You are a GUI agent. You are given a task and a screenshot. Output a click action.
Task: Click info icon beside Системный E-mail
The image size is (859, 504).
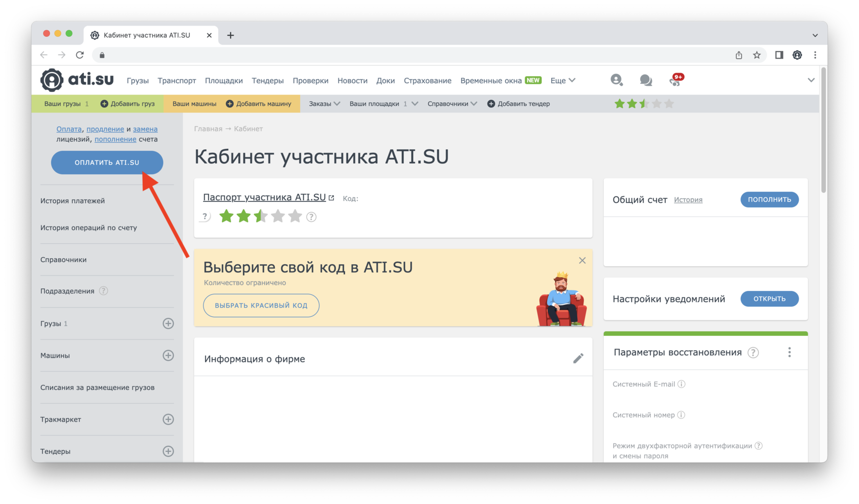(x=682, y=384)
